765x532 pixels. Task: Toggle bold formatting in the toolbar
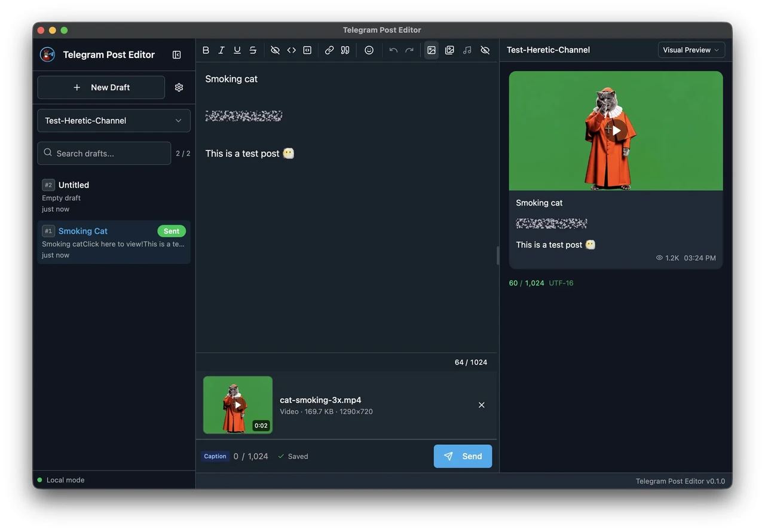coord(206,50)
